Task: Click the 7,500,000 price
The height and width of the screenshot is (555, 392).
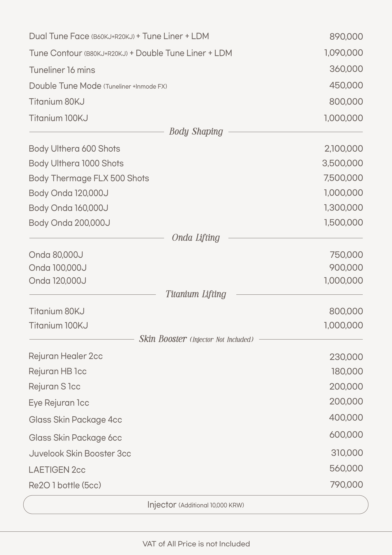Action: [343, 178]
